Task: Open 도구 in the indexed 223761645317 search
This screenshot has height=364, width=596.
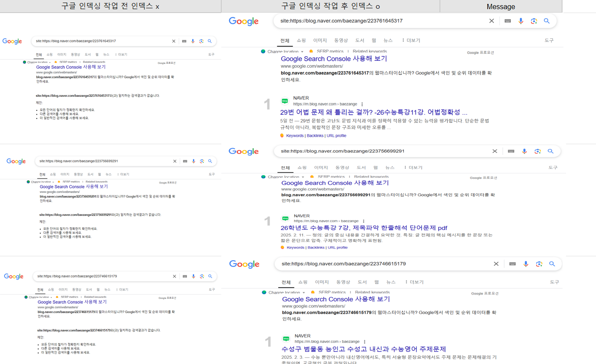Action: coord(549,40)
